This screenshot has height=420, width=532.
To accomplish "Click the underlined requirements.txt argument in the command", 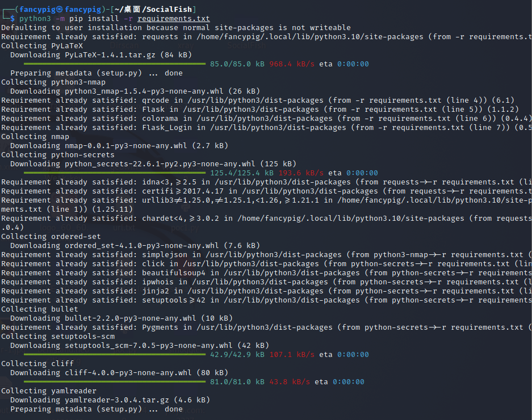I will (x=174, y=19).
